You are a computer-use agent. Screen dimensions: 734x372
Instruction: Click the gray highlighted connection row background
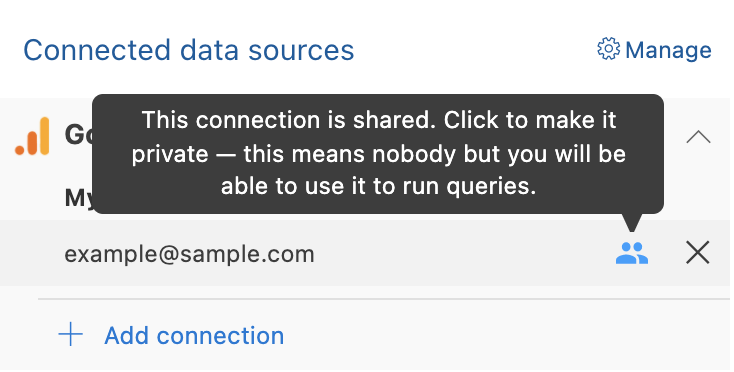(x=365, y=253)
